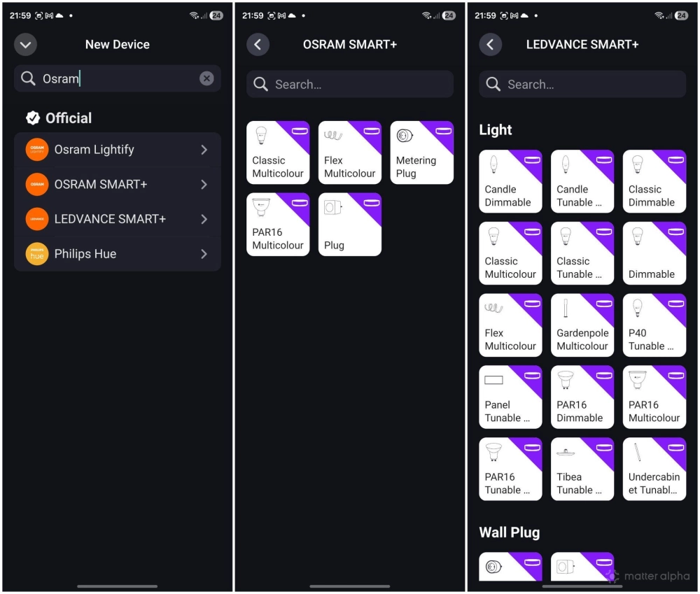Click the Osram search input field
The width and height of the screenshot is (700, 594).
pos(118,78)
